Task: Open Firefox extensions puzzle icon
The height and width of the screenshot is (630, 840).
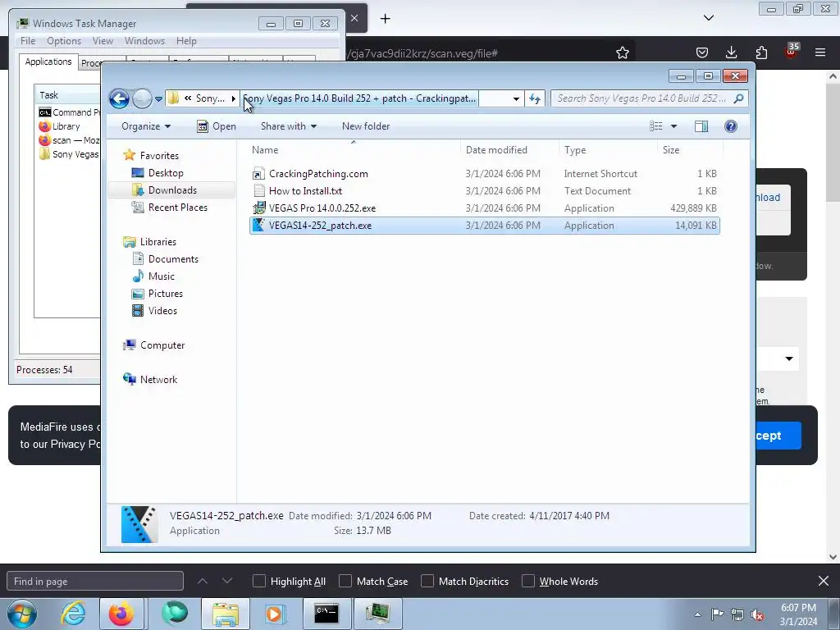Action: [761, 52]
